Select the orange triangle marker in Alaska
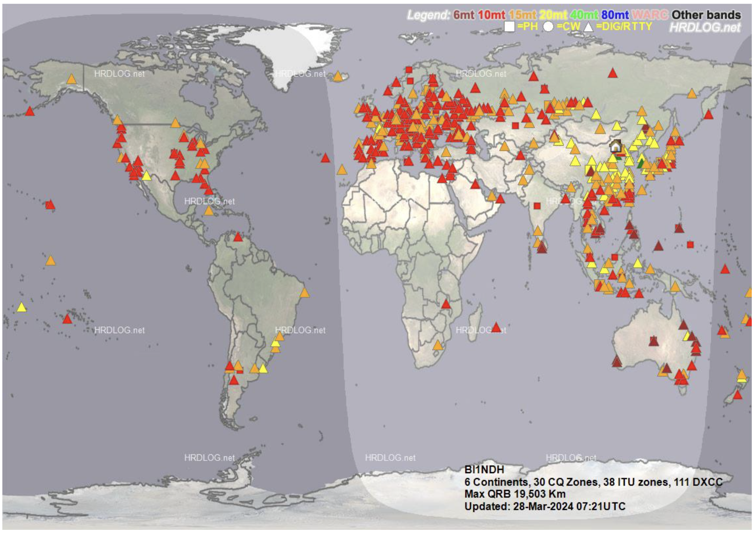The image size is (756, 535). click(x=71, y=79)
